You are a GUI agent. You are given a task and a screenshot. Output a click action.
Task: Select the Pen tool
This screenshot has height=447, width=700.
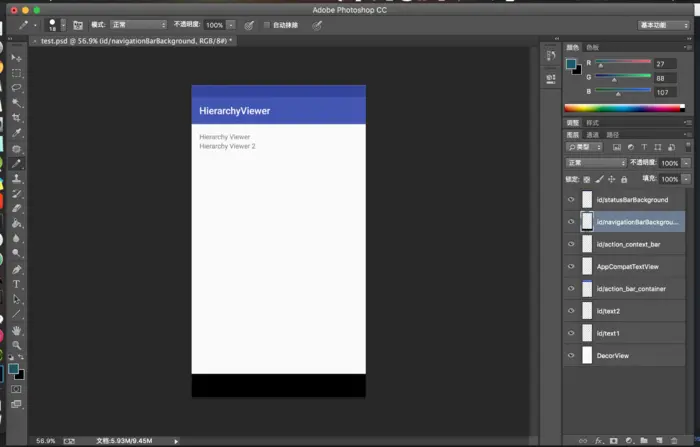(x=17, y=269)
